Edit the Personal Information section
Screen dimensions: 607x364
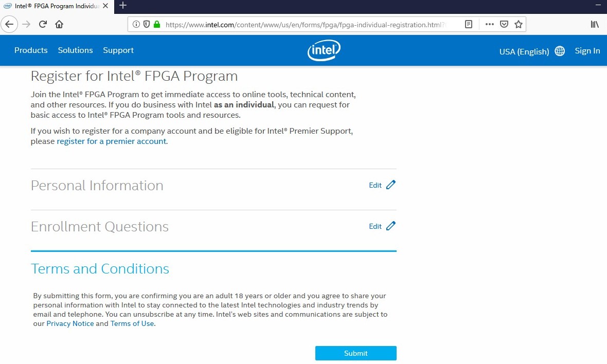(375, 185)
